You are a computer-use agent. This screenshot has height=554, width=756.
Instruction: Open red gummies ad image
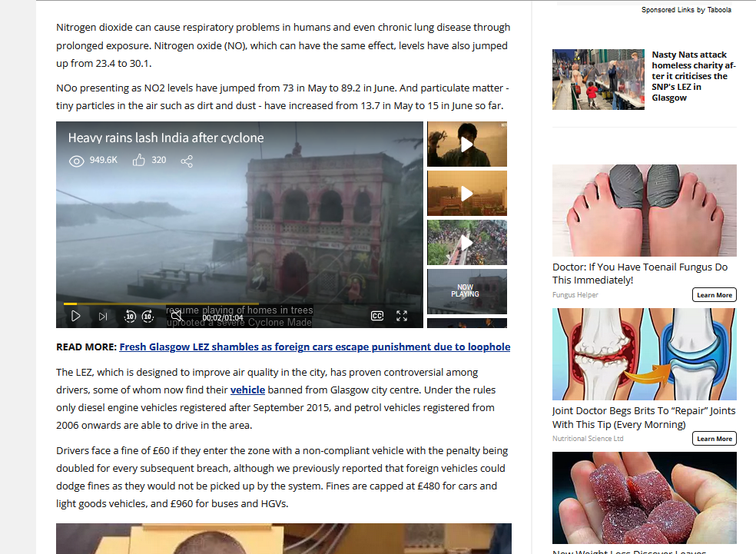coord(645,498)
